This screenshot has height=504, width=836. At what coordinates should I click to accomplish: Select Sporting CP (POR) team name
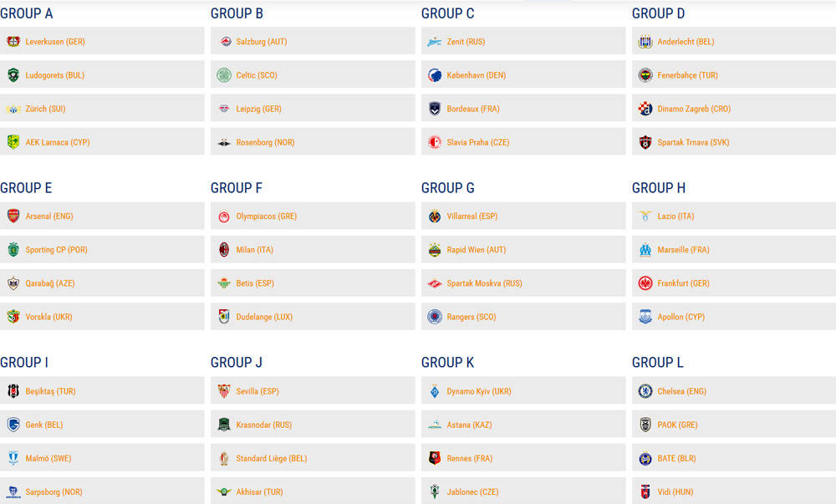click(x=56, y=250)
